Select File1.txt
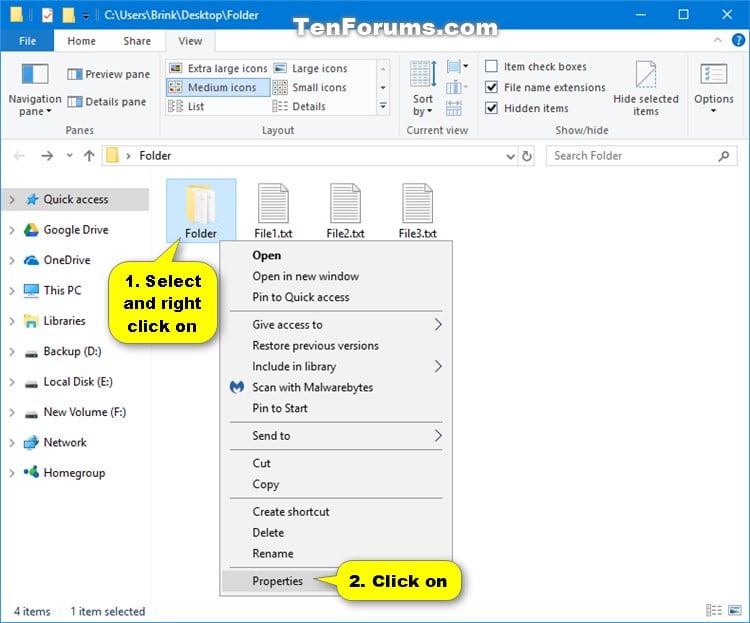The image size is (750, 623). pos(273,211)
